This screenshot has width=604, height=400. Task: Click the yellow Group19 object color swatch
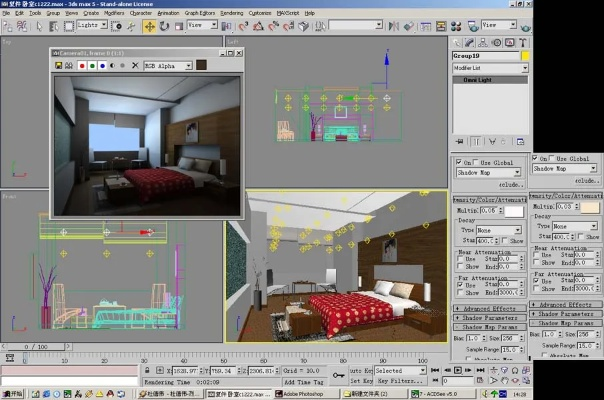(x=524, y=56)
